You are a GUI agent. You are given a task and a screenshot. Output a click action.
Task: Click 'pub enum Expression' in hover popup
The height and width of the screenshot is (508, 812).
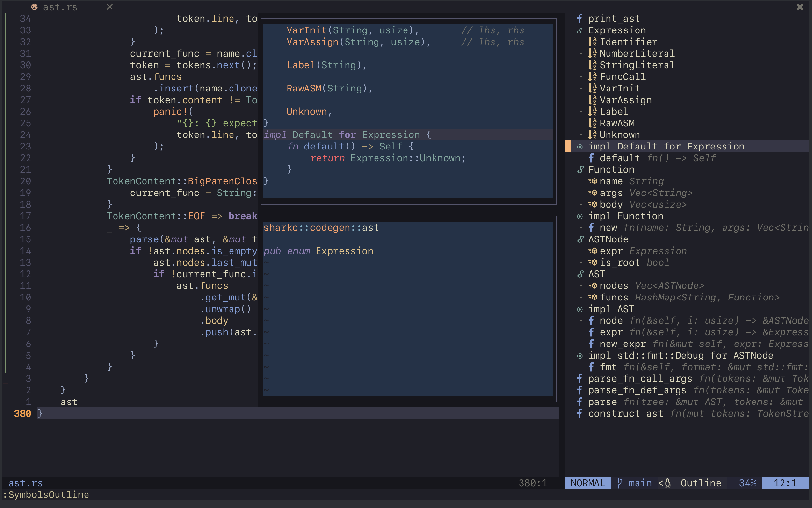318,251
